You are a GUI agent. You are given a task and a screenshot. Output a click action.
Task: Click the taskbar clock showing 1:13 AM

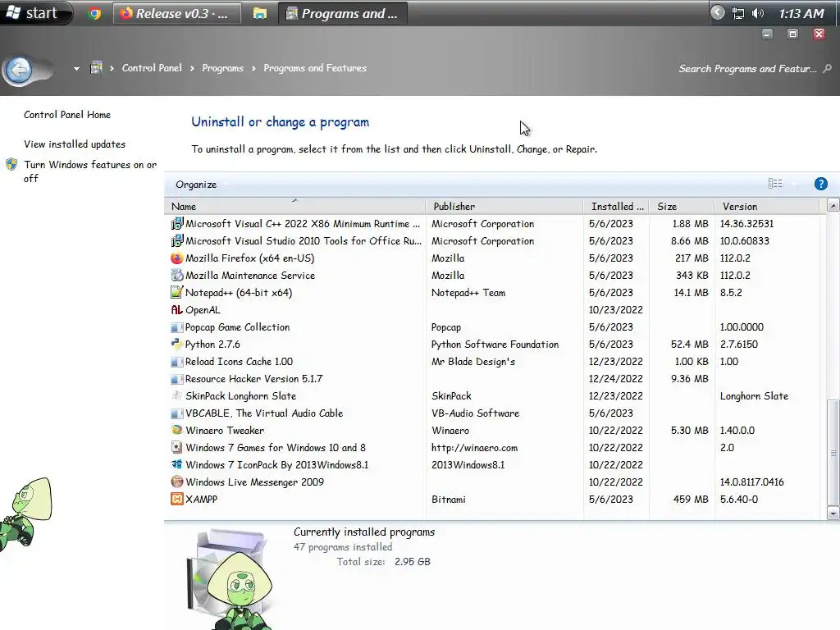click(801, 13)
